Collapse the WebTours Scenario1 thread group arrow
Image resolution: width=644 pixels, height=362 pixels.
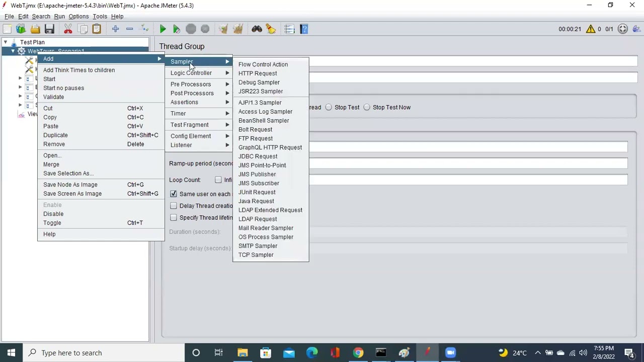pyautogui.click(x=13, y=51)
